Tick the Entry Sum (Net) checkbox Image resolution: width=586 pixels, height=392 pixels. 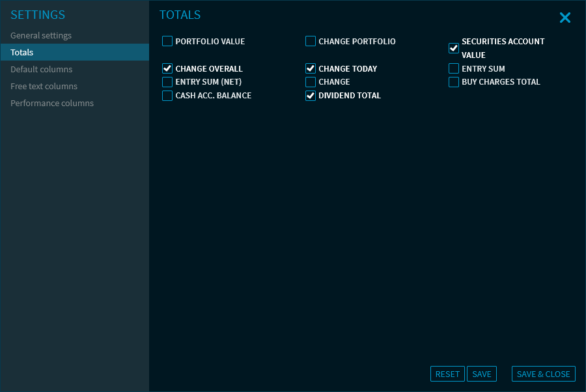(x=167, y=82)
